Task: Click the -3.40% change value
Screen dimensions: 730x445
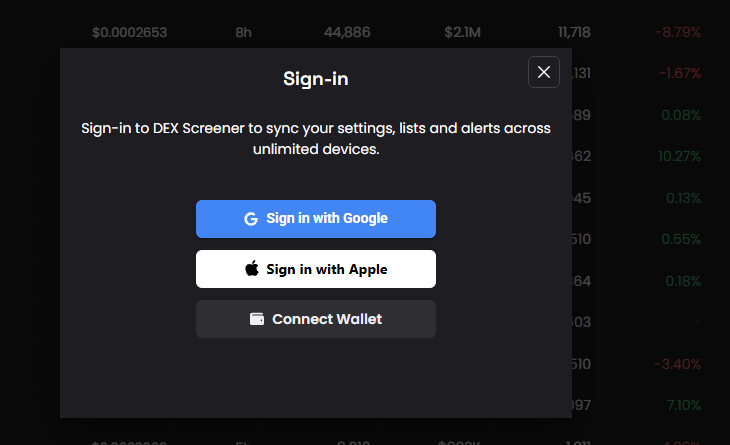Action: (677, 363)
